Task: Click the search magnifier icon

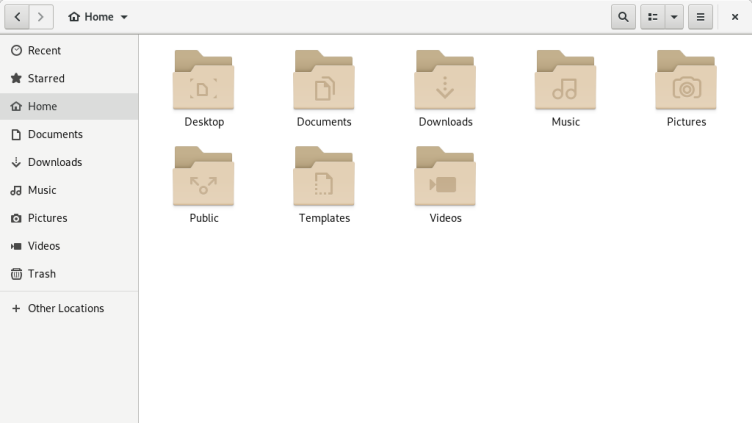Action: pyautogui.click(x=623, y=17)
